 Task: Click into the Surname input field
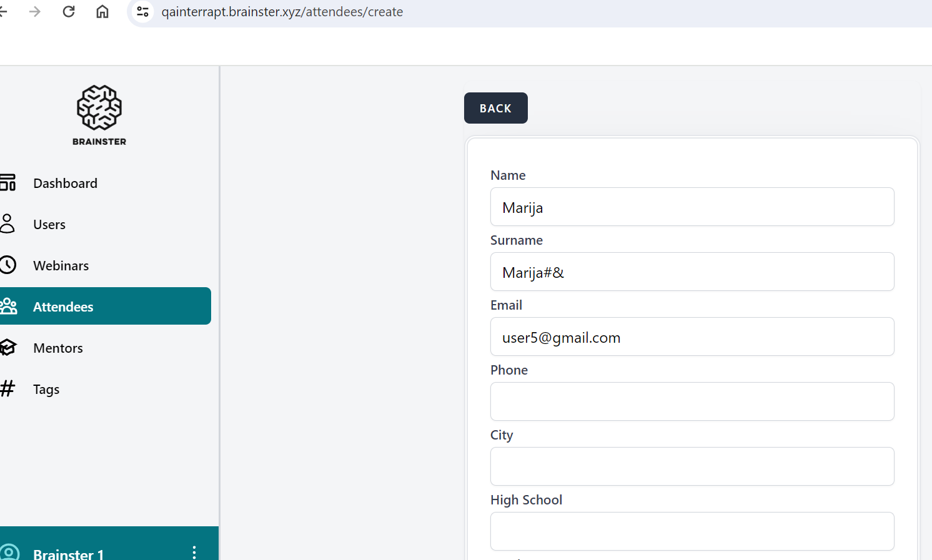pos(692,272)
